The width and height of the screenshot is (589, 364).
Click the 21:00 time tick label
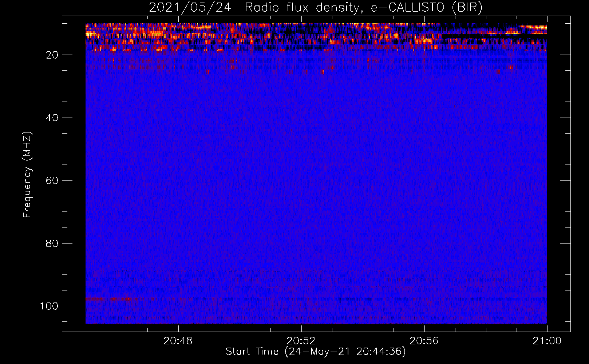click(547, 341)
